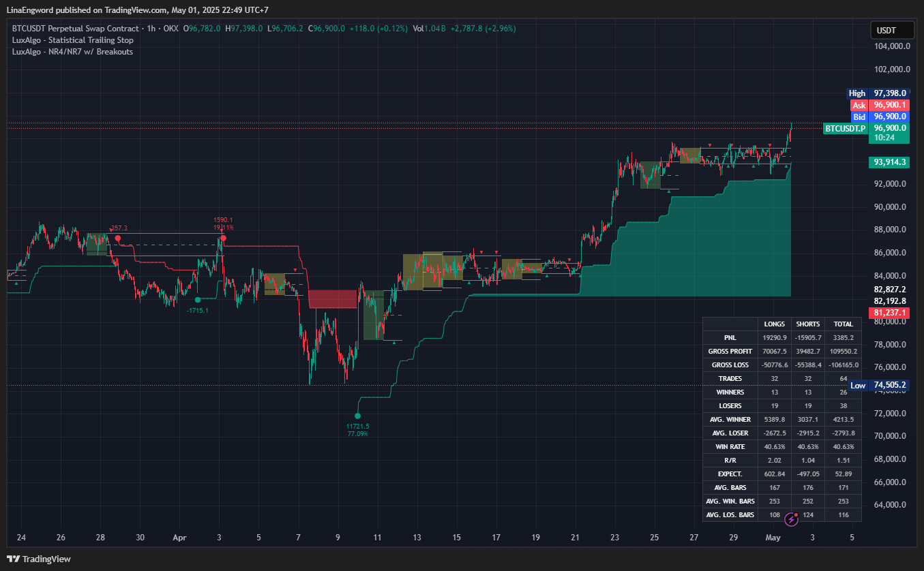This screenshot has width=924, height=571.
Task: Click the LinaEngword published header text
Action: click(138, 10)
